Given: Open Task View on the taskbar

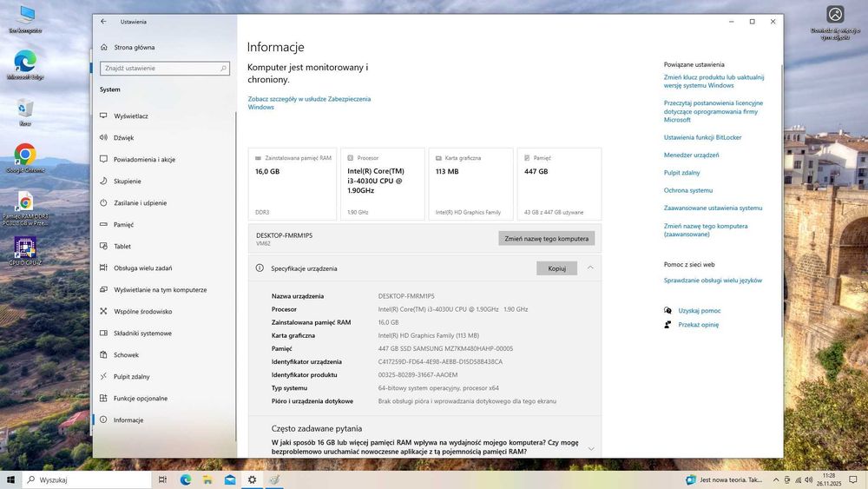Looking at the screenshot, I should point(162,479).
